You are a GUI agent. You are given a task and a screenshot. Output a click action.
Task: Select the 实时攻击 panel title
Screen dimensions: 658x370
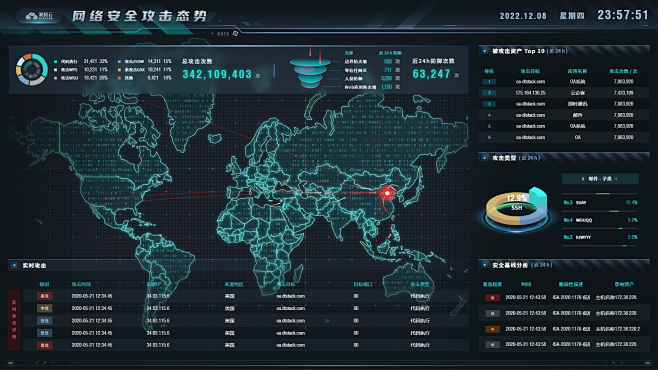[34, 265]
